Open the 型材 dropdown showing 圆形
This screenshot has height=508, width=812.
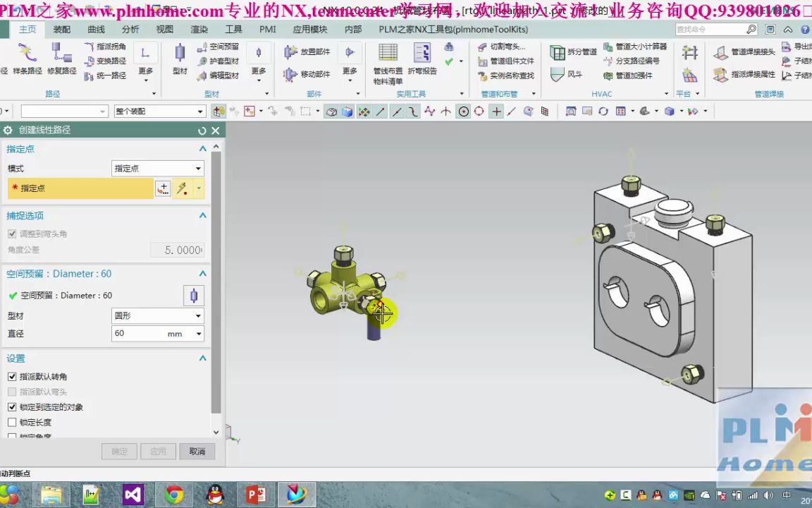[x=157, y=315]
